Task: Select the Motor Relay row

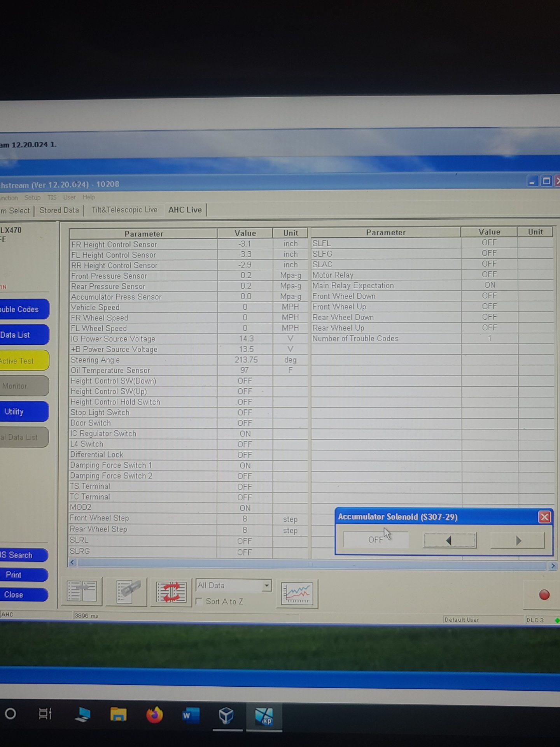Action: pos(432,275)
